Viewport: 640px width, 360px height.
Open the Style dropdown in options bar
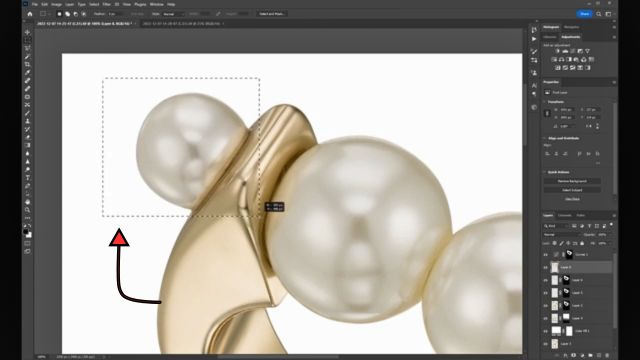pos(174,14)
